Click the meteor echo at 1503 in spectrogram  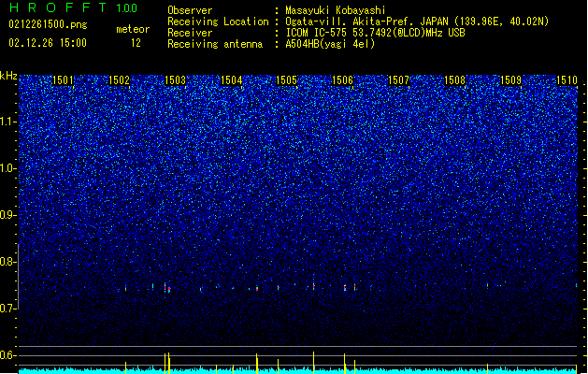point(167,288)
